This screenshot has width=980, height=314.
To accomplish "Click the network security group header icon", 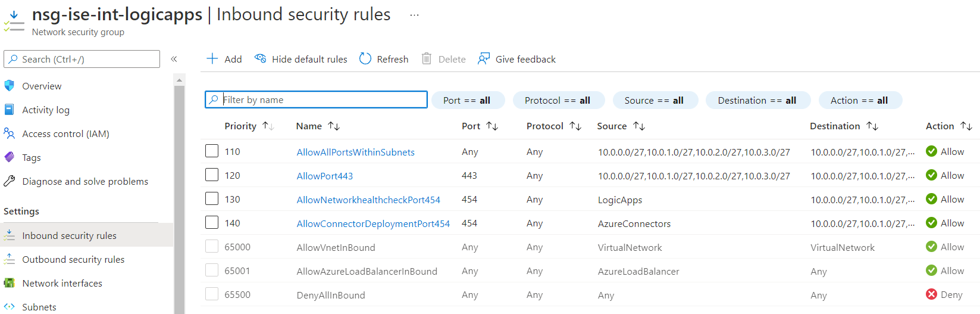I will coord(14,21).
